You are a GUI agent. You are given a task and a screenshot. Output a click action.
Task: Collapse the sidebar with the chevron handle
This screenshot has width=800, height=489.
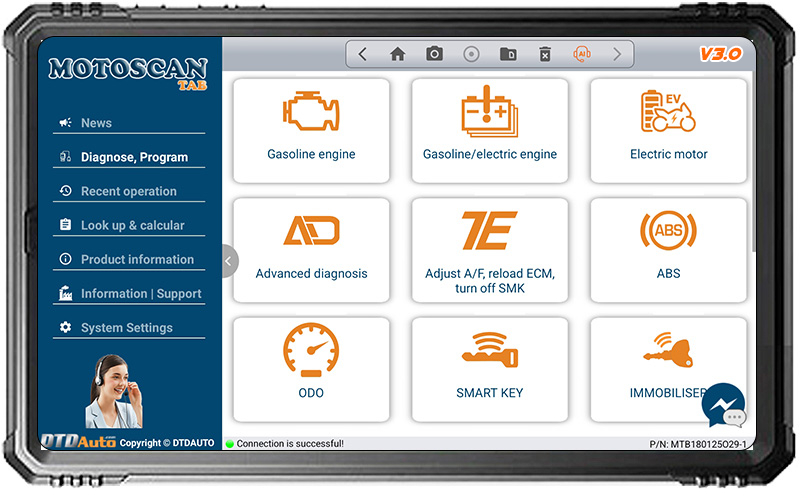230,261
